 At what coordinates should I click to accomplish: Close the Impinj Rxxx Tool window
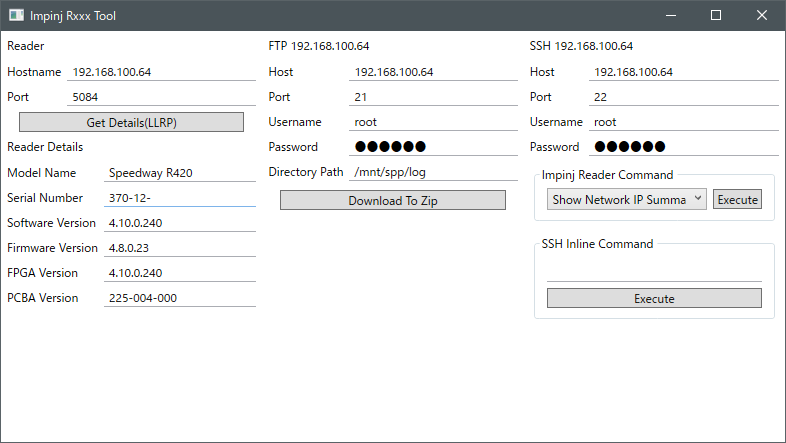[x=761, y=15]
